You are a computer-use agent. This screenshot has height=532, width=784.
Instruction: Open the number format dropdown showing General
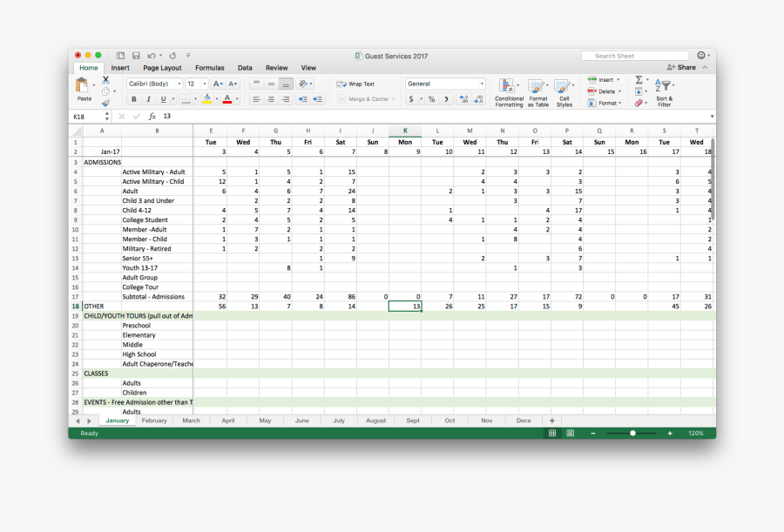(444, 83)
